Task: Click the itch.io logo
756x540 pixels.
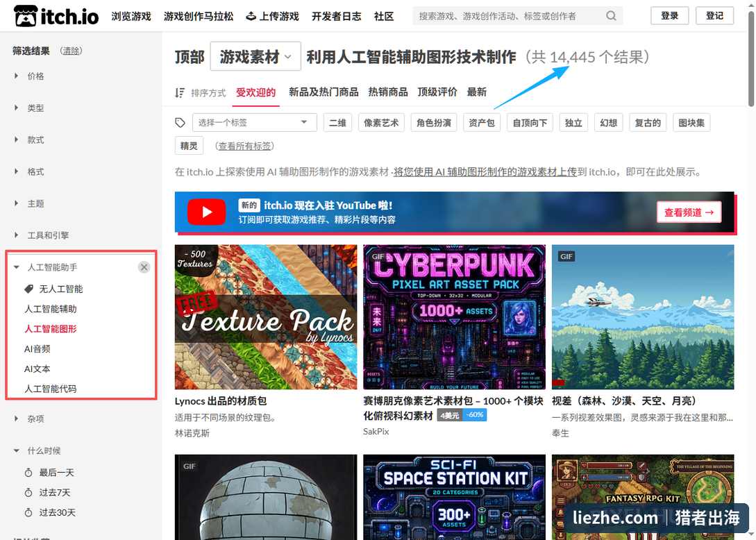Action: 56,16
